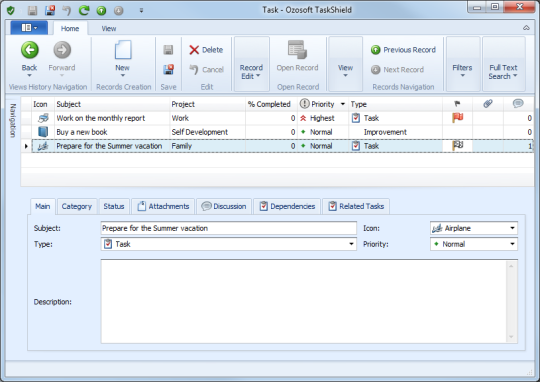Click the 'Improvement' type cell

point(395,132)
